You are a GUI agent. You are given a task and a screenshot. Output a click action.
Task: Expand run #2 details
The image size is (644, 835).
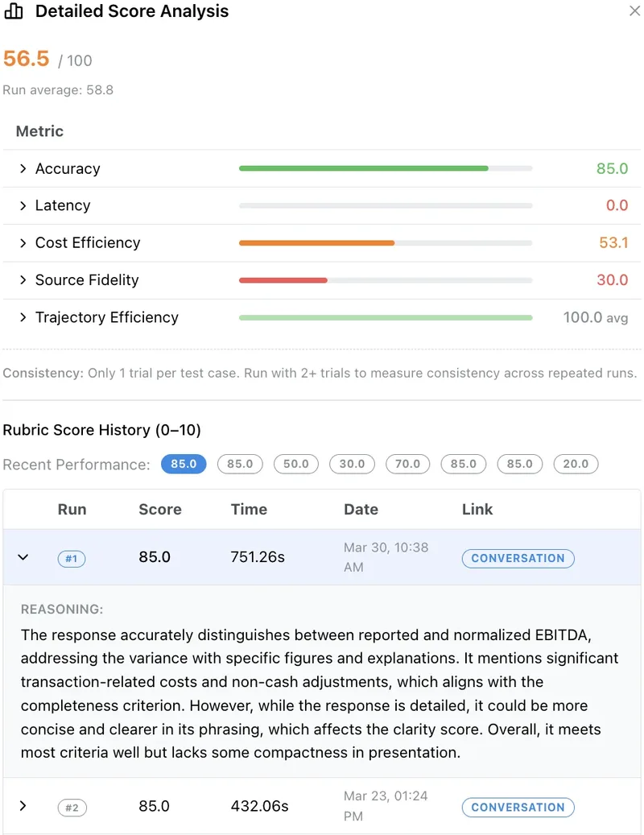23,807
